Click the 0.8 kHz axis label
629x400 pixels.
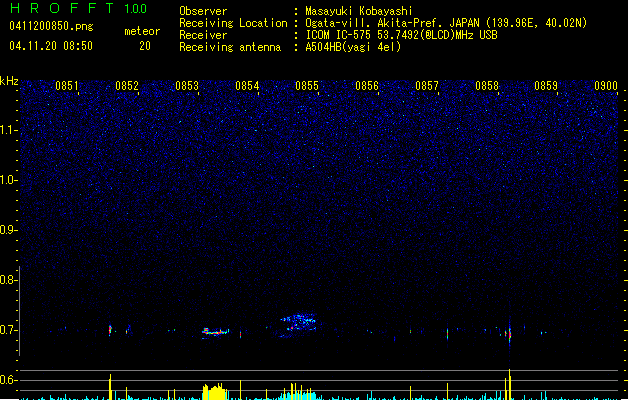point(8,280)
